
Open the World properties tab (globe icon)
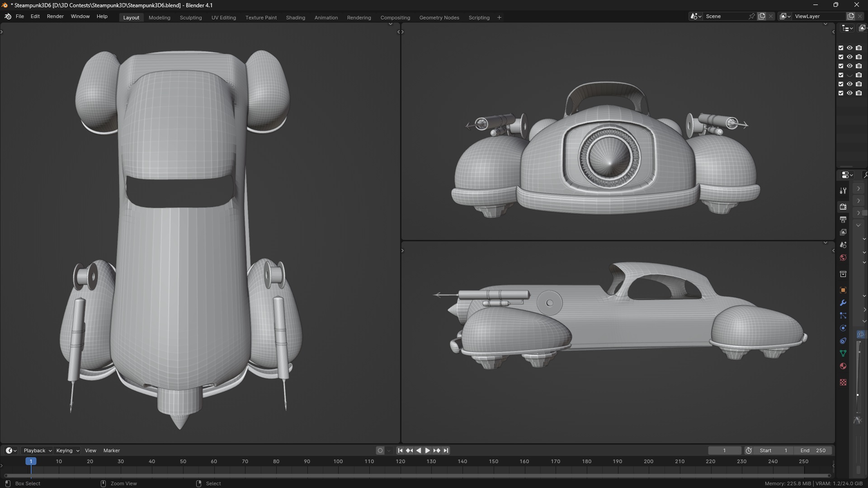pyautogui.click(x=843, y=258)
